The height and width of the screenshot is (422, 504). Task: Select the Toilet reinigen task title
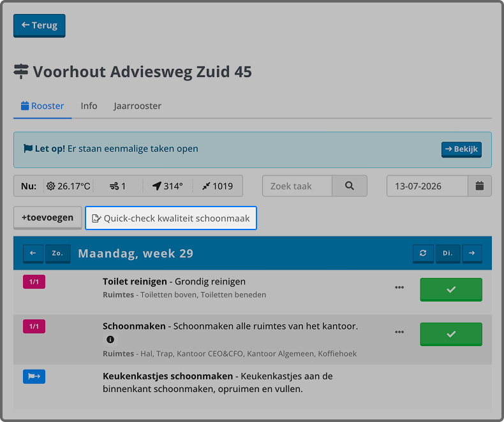pos(135,282)
